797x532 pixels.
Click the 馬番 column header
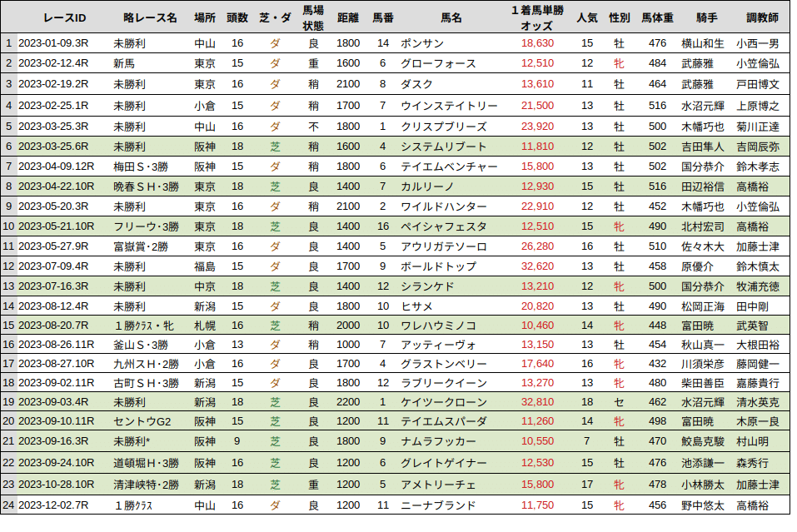(x=383, y=17)
